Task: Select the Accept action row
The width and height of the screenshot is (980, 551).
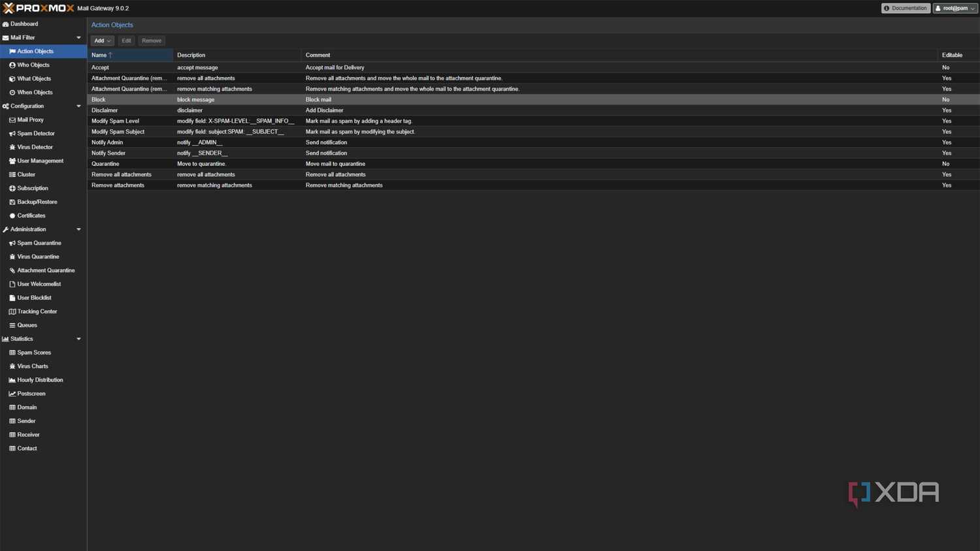Action: pyautogui.click(x=534, y=68)
